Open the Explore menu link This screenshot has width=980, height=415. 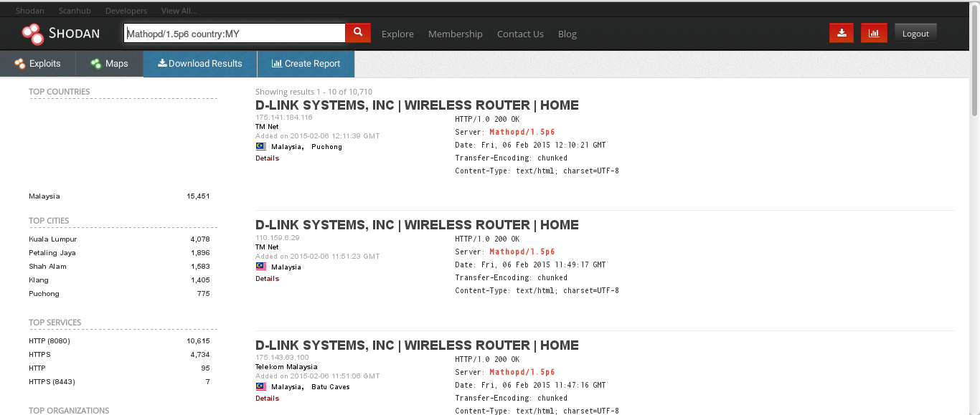pyautogui.click(x=397, y=34)
